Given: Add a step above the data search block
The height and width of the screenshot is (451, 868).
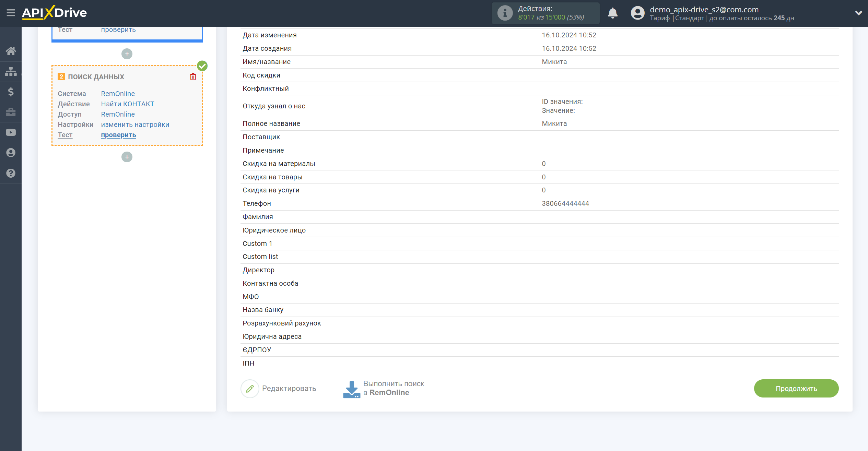Looking at the screenshot, I should click(x=127, y=54).
